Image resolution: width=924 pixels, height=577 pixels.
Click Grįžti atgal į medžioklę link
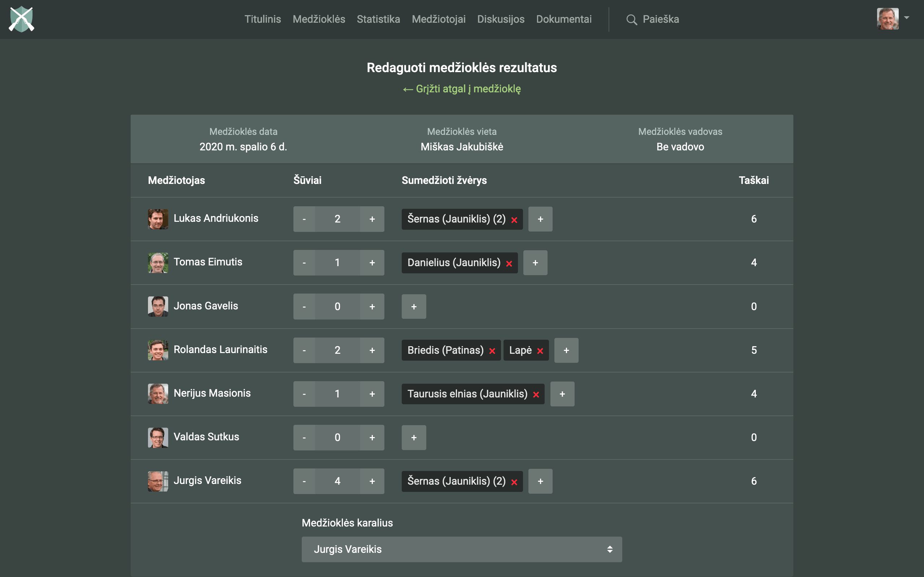coord(462,89)
